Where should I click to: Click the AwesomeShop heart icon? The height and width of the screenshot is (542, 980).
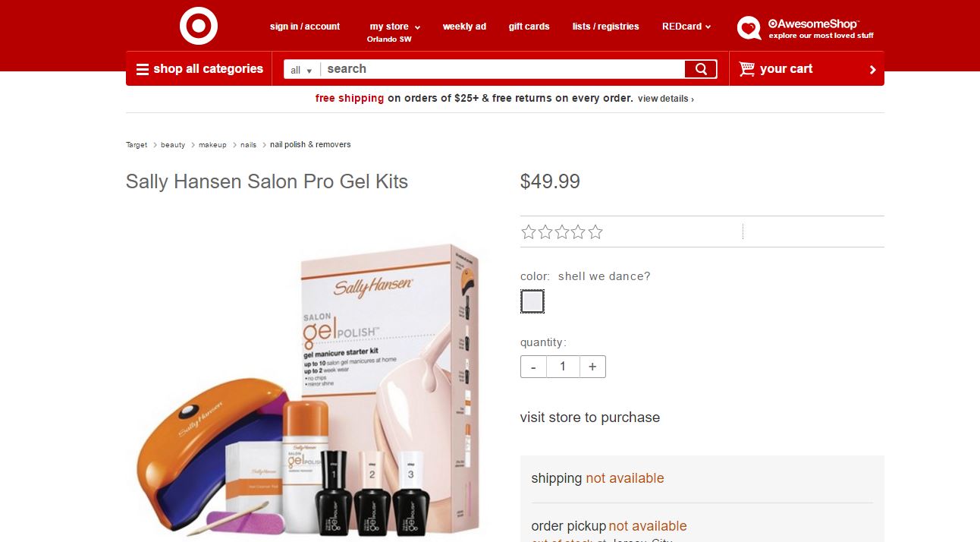click(x=749, y=28)
